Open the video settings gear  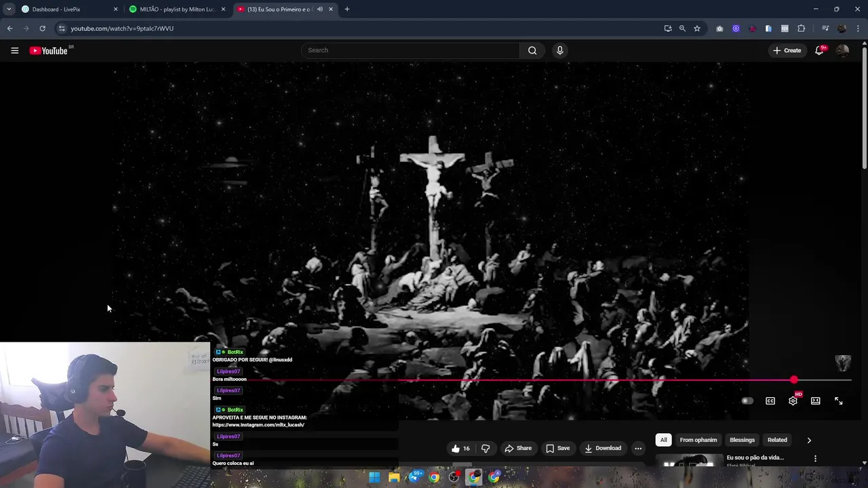pyautogui.click(x=793, y=401)
